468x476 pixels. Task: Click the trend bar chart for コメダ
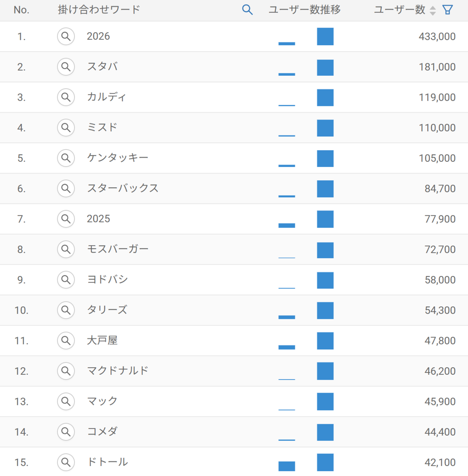click(x=306, y=432)
